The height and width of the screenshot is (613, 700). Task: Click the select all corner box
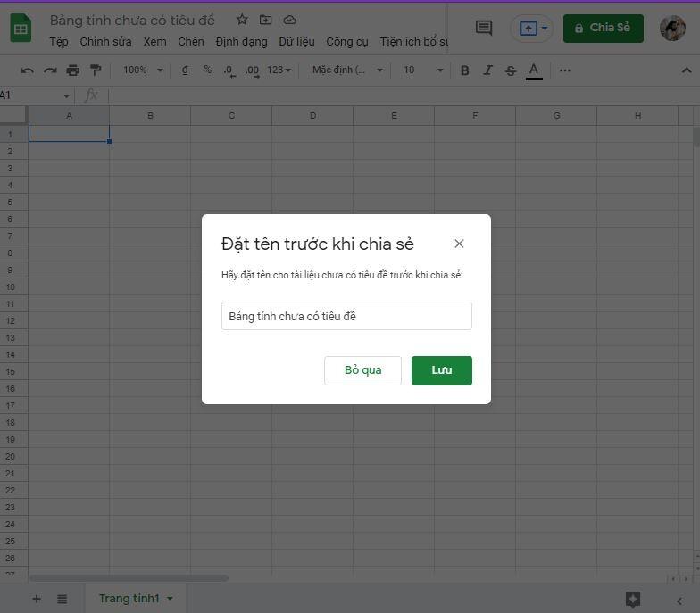tap(12, 115)
